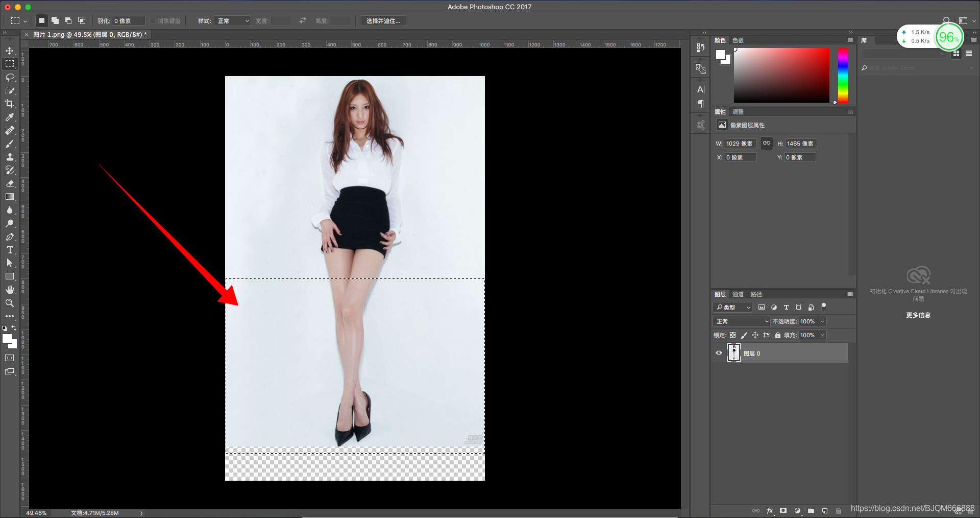The width and height of the screenshot is (980, 518).
Task: Open the layer blend mode dropdown
Action: pos(741,321)
